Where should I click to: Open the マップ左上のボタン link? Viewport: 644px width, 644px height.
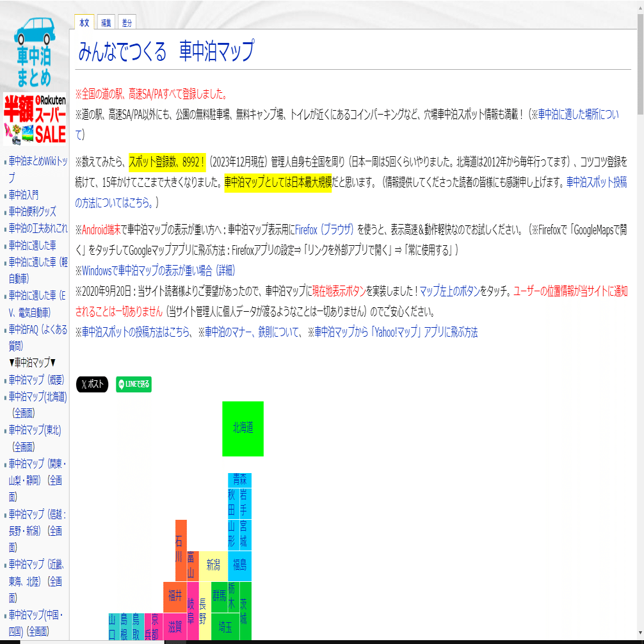[450, 291]
